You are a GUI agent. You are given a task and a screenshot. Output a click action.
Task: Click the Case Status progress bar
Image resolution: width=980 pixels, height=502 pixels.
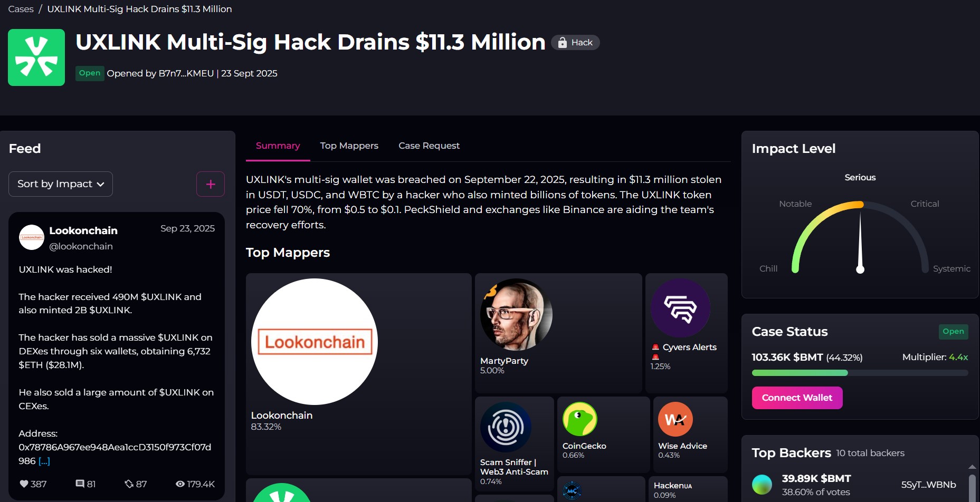pyautogui.click(x=860, y=373)
